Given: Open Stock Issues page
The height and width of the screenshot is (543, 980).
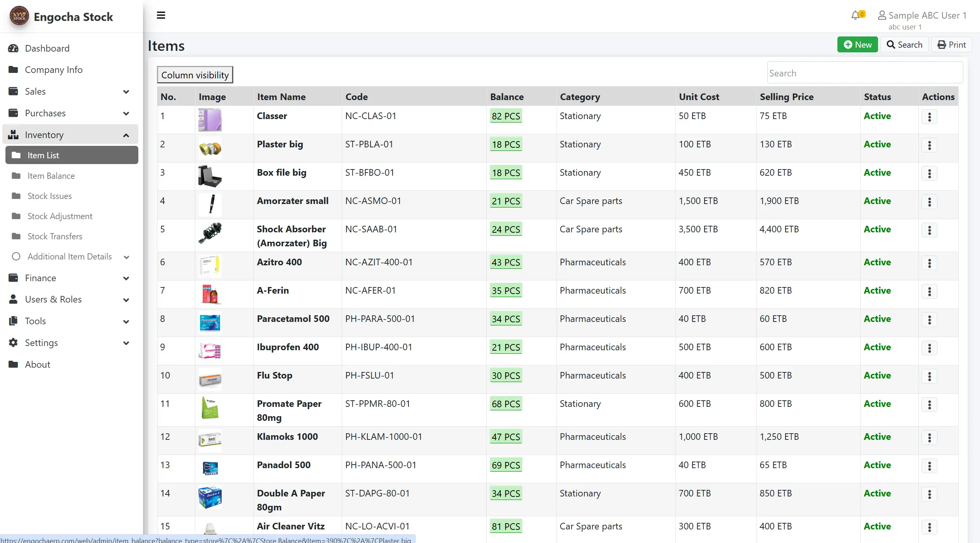Looking at the screenshot, I should (71, 196).
